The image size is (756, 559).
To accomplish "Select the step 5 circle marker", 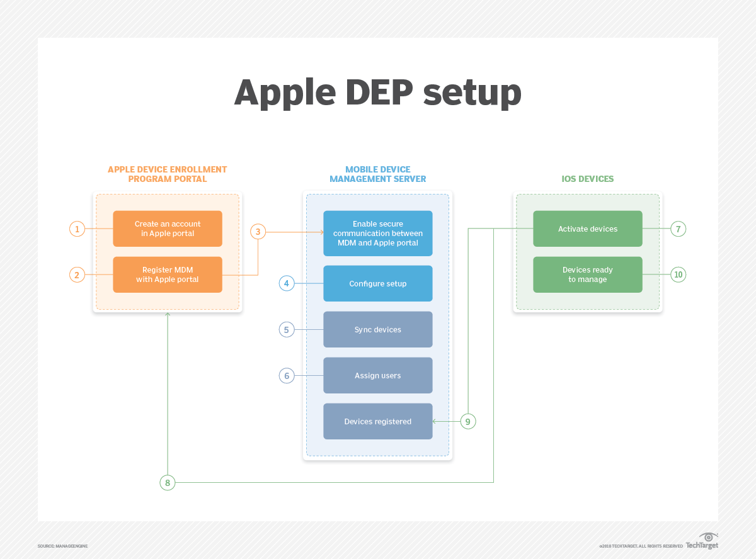I will [x=287, y=329].
